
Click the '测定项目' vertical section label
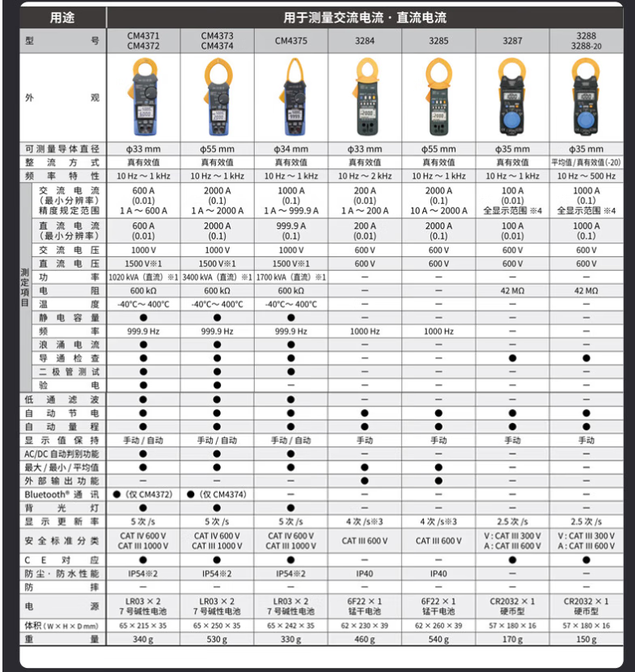(x=25, y=287)
